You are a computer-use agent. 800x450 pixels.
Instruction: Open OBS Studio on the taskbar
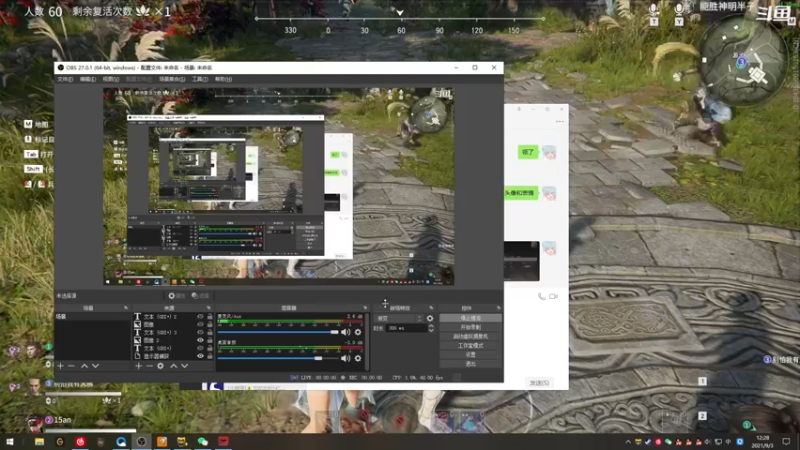tap(141, 441)
